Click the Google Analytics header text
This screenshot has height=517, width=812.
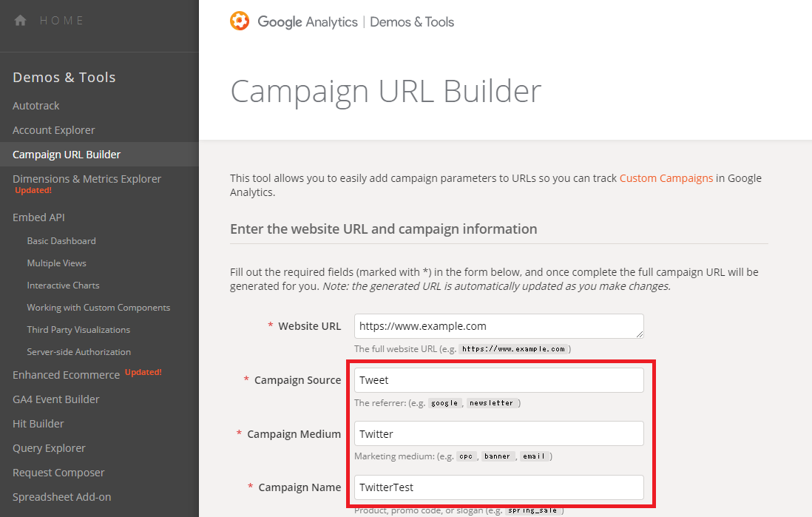tap(308, 21)
